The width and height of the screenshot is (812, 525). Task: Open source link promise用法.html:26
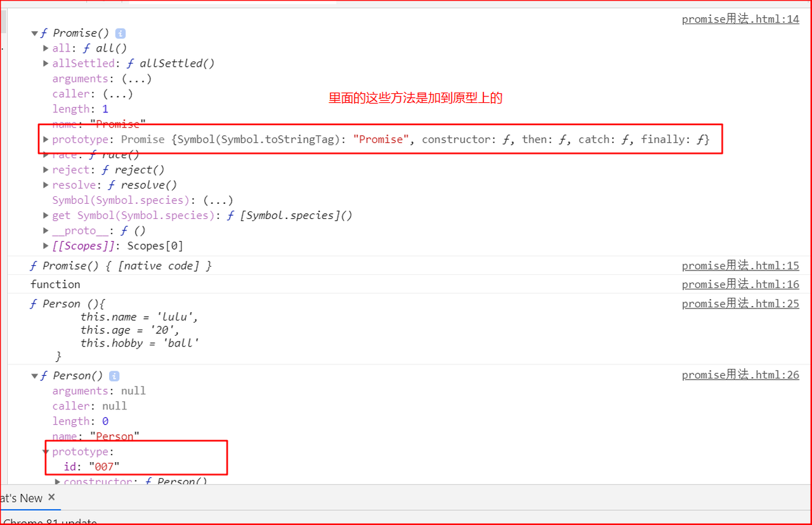(740, 375)
